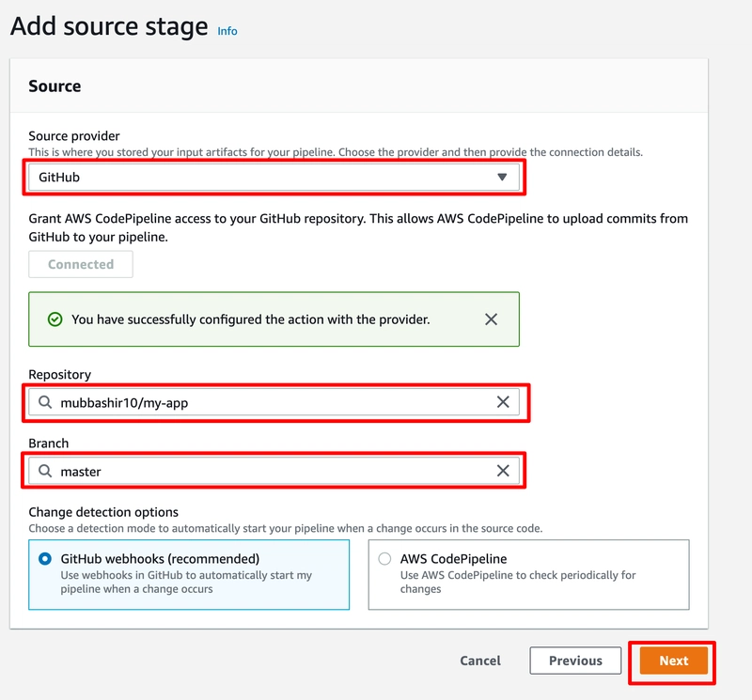The height and width of the screenshot is (700, 752).
Task: Dismiss the success notification banner
Action: (491, 319)
